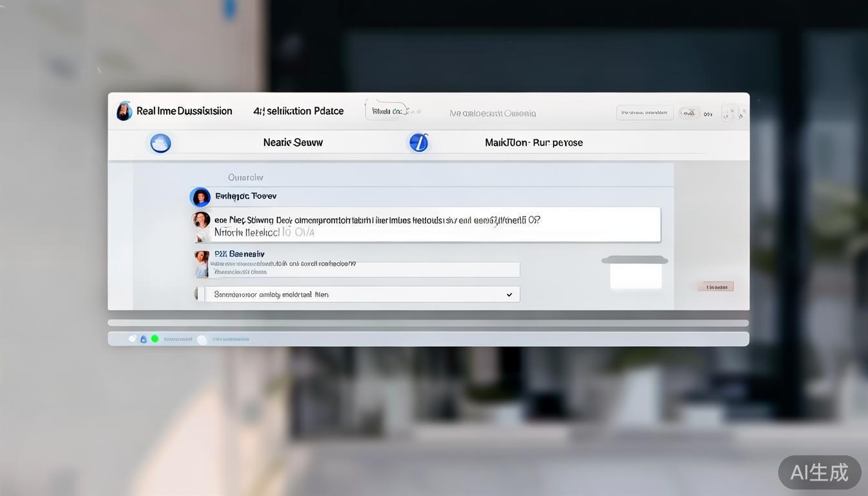Click the blue droplet icon in bottom bar
Screen dimensions: 868x496
coord(143,338)
